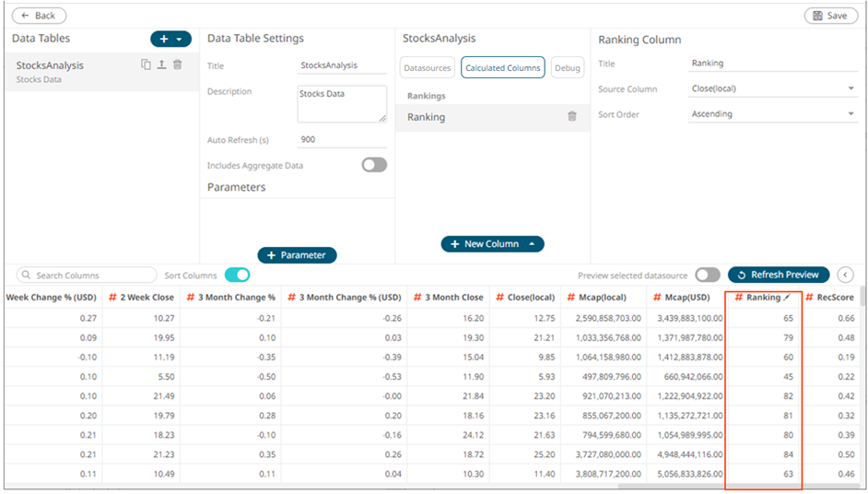Screen dimensions: 868x494
Task: Disable the Sort Columns toggle
Action: pyautogui.click(x=237, y=275)
